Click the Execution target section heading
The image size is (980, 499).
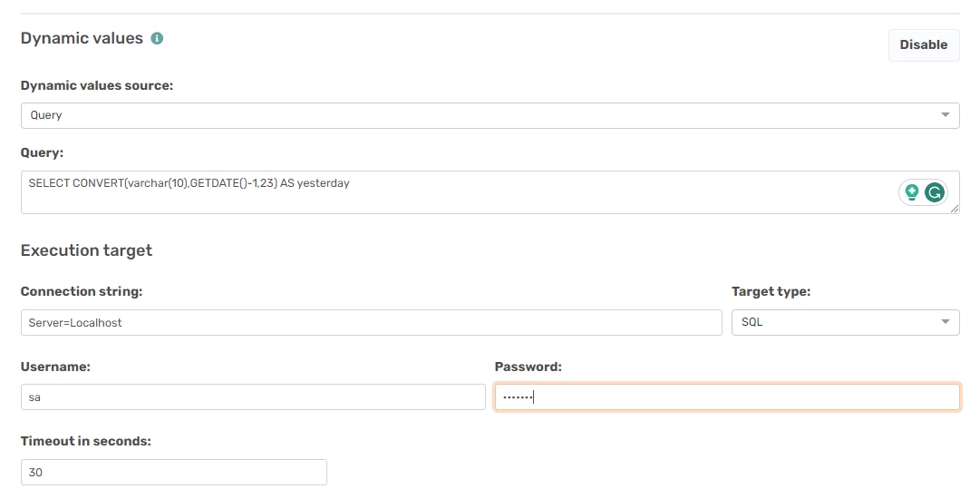point(86,250)
